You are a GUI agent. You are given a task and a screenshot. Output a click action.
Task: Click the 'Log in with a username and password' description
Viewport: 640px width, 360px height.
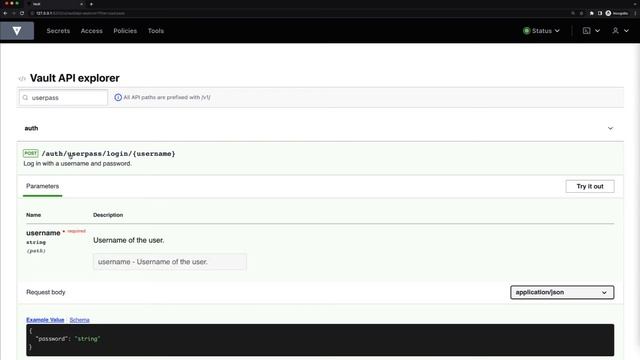(78, 163)
